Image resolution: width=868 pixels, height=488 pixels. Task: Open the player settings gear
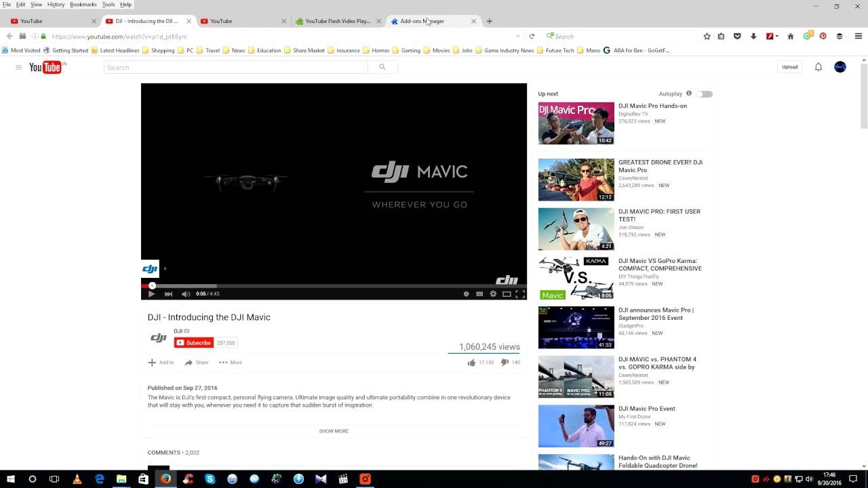[493, 294]
